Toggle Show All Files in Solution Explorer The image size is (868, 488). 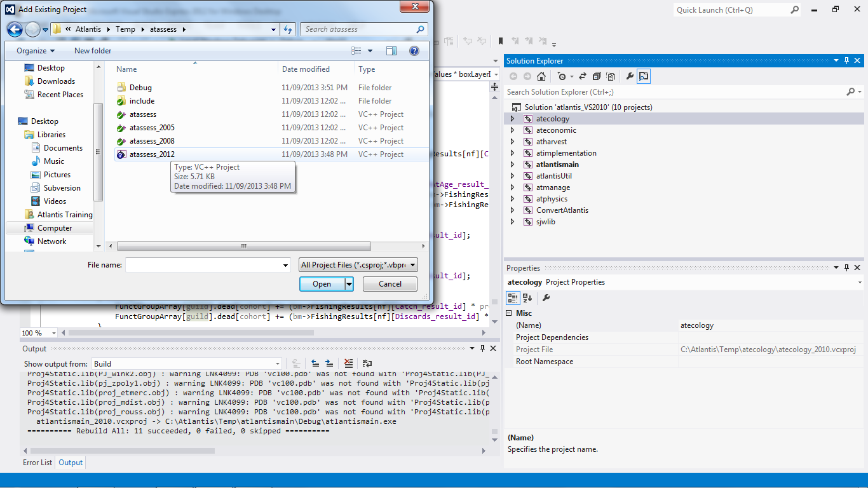pyautogui.click(x=611, y=76)
